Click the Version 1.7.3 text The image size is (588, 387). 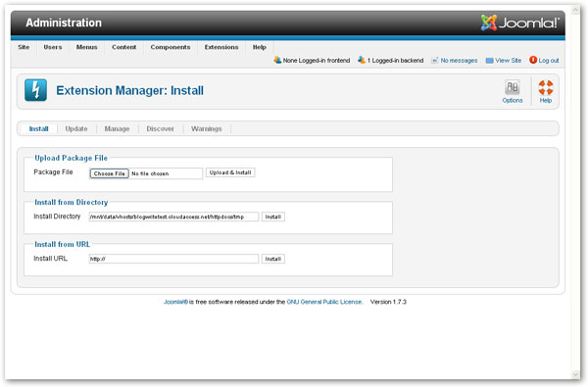[x=388, y=302]
